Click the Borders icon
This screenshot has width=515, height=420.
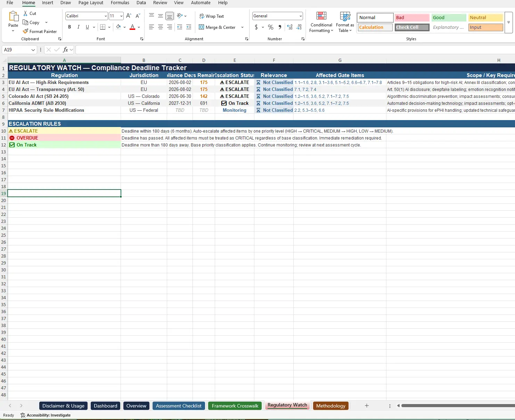103,27
